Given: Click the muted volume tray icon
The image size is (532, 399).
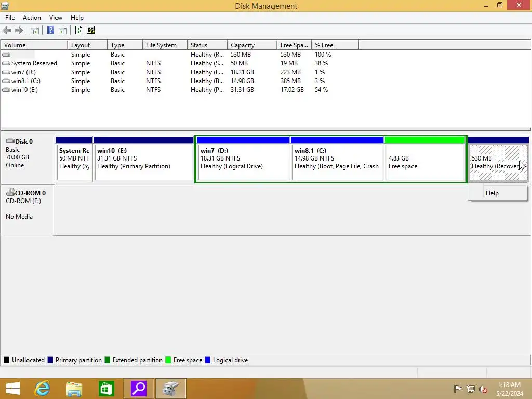Looking at the screenshot, I should 483,389.
